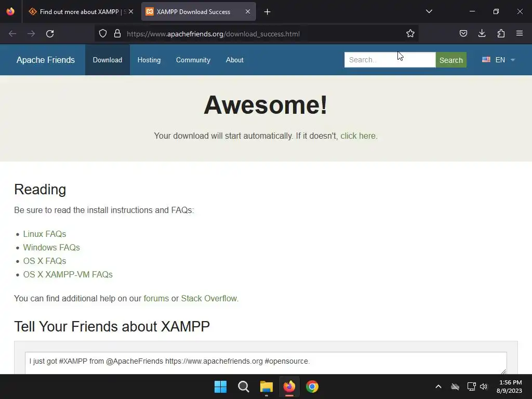Close the 'Find out more about XAMPP' tab
Image resolution: width=532 pixels, height=399 pixels.
[x=131, y=11]
